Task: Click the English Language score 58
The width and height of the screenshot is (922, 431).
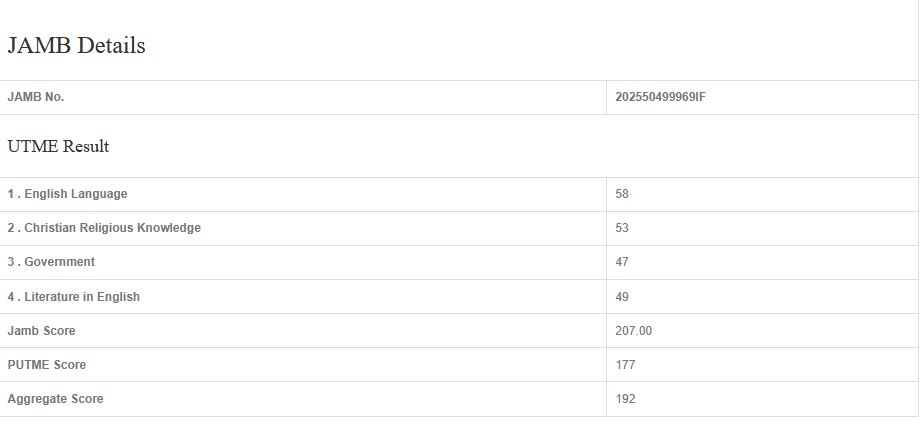Action: click(x=622, y=194)
